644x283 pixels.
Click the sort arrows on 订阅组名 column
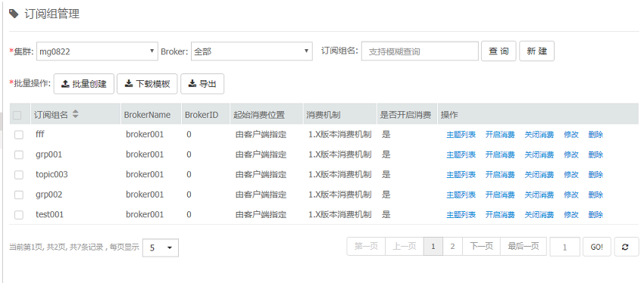pyautogui.click(x=75, y=114)
